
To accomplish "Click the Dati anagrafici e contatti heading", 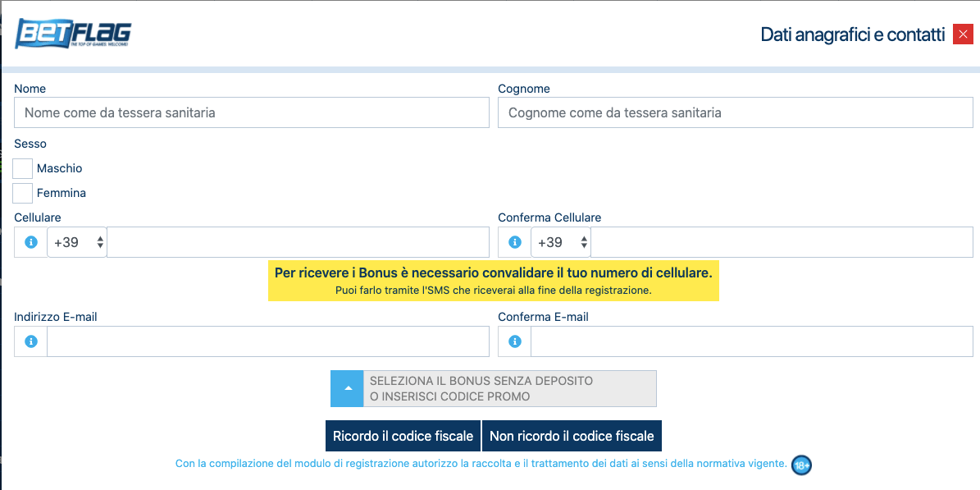I will [853, 34].
